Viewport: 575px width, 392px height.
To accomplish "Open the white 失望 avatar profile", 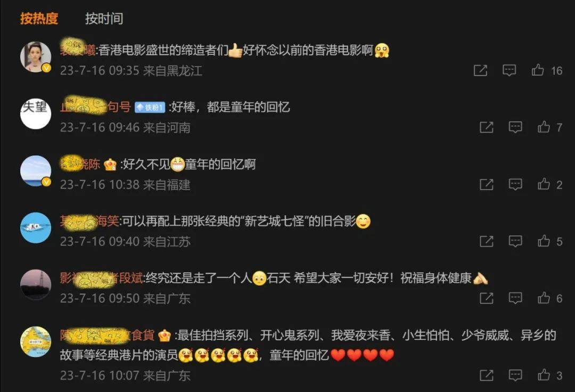I will [x=36, y=113].
